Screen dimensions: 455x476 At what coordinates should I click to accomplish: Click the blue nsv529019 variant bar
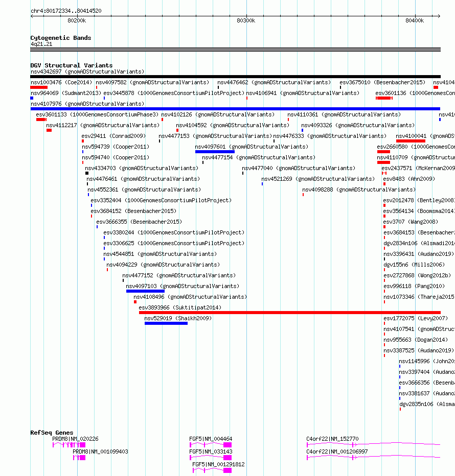click(166, 323)
